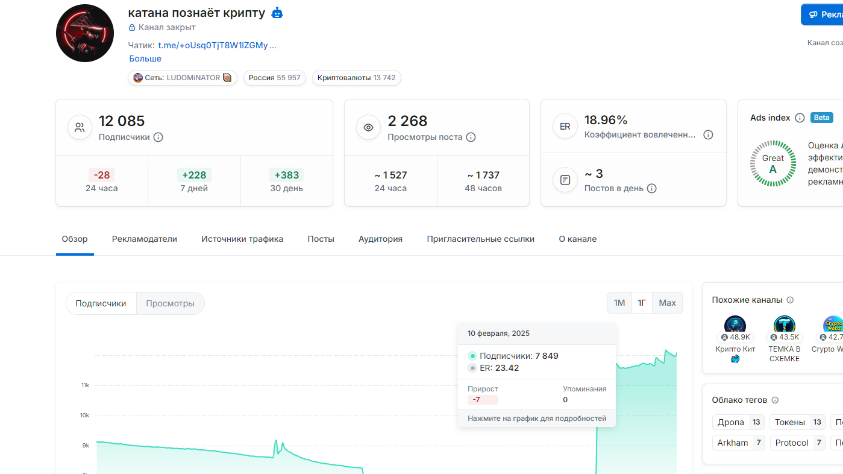Click the posts-per-day document icon
The width and height of the screenshot is (843, 474).
(x=565, y=180)
